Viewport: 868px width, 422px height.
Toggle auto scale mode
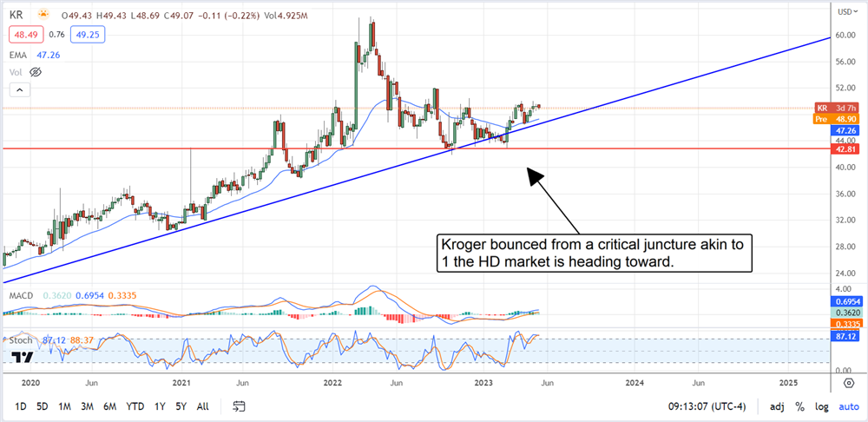849,407
